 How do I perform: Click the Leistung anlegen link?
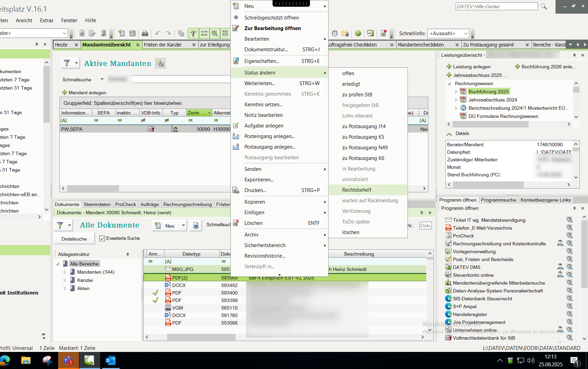[471, 67]
